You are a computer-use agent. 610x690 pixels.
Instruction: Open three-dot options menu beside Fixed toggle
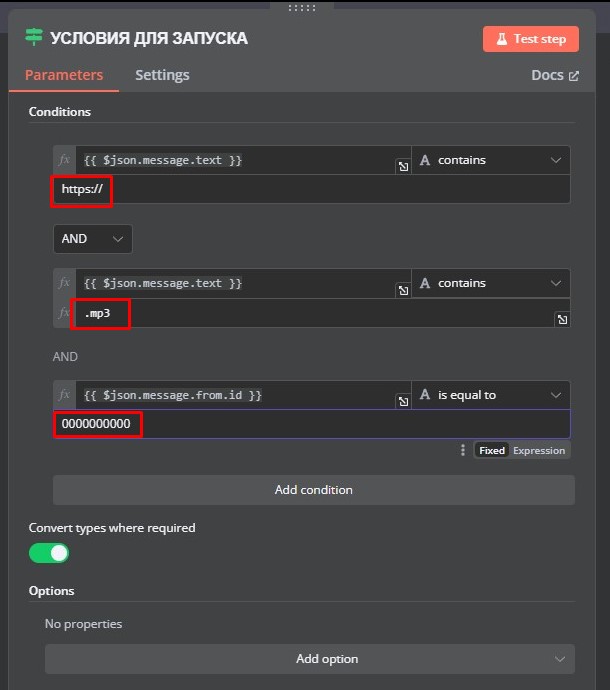(462, 450)
